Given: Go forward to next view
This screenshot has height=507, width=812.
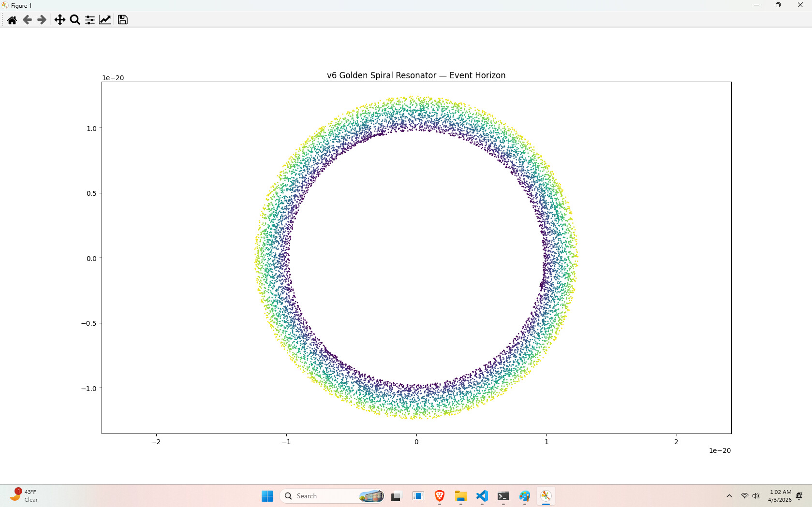Looking at the screenshot, I should [42, 20].
